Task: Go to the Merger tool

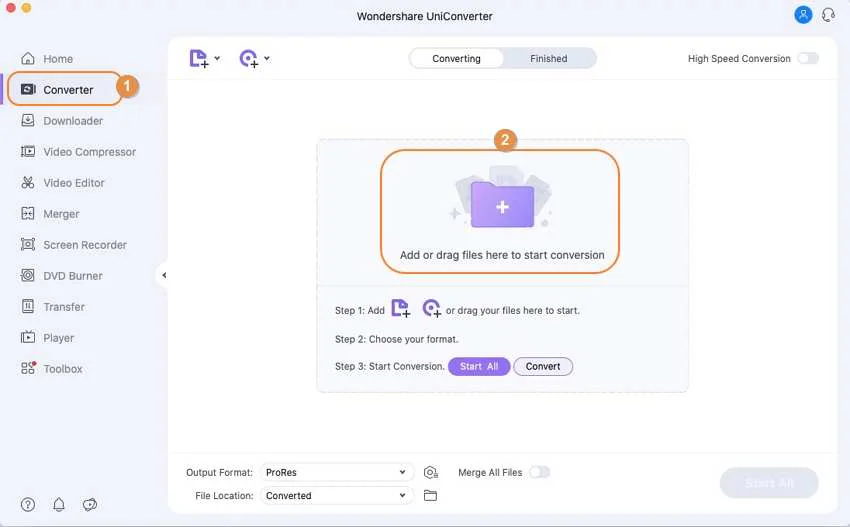Action: [x=50, y=214]
